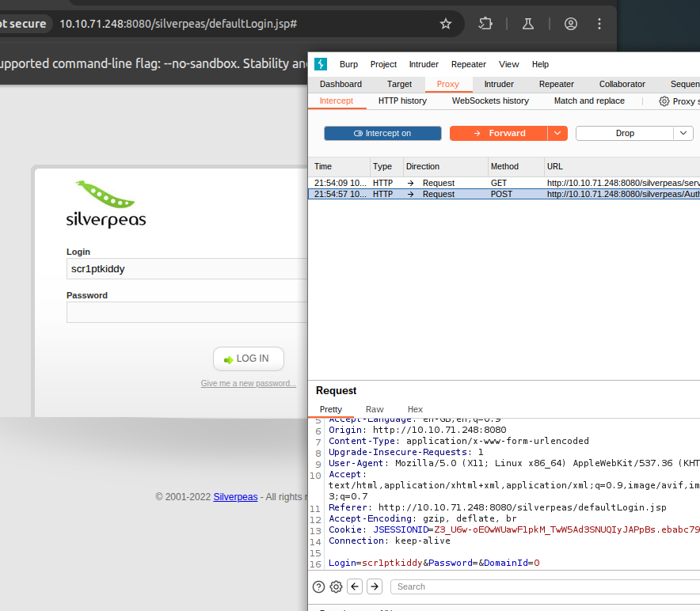Sort intercept table by Type column
This screenshot has height=611, width=700.
tap(386, 166)
